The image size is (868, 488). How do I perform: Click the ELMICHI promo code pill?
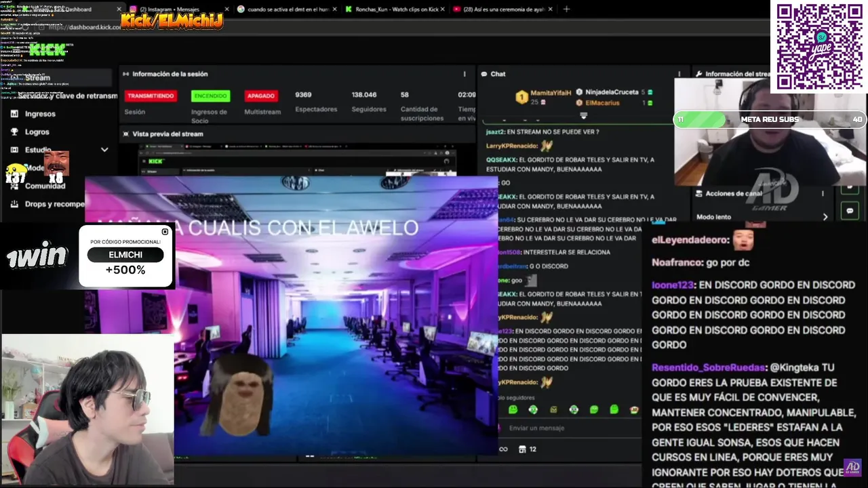[125, 255]
